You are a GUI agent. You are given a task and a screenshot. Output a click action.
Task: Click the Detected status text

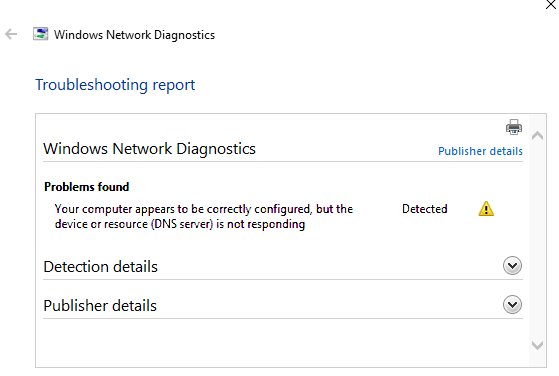click(x=425, y=209)
